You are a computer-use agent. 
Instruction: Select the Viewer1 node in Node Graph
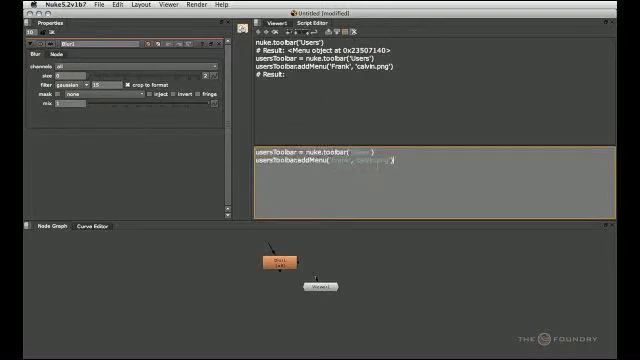click(x=321, y=287)
